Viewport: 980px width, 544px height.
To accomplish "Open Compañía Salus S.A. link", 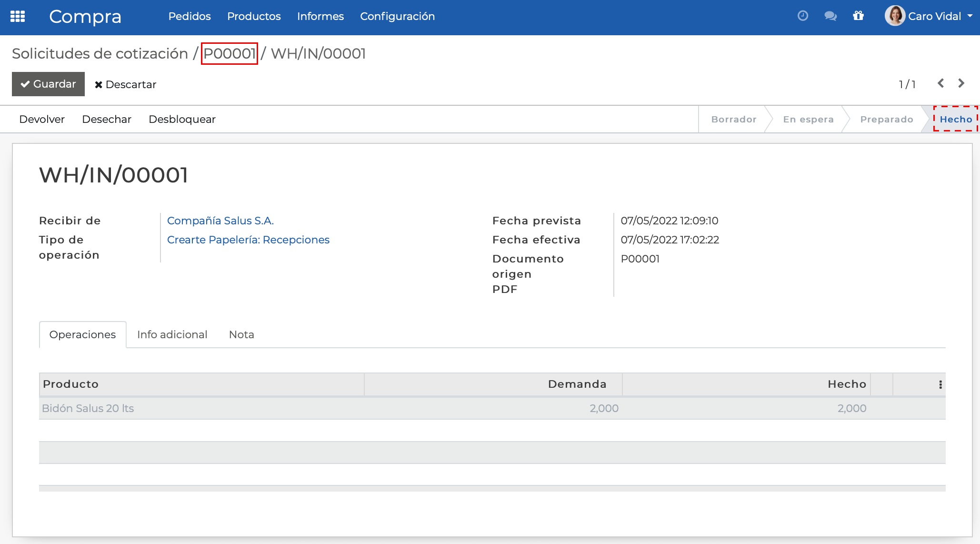I will pyautogui.click(x=220, y=221).
